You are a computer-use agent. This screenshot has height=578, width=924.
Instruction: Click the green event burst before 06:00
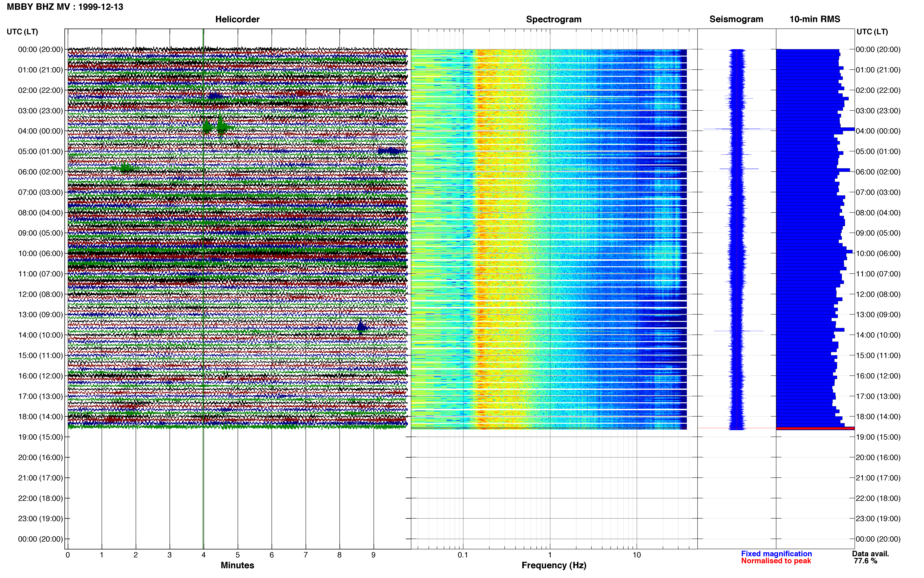click(125, 167)
